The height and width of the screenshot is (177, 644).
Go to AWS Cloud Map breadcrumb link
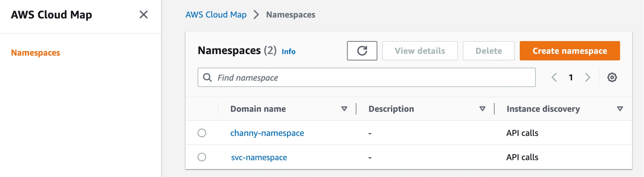(x=216, y=14)
